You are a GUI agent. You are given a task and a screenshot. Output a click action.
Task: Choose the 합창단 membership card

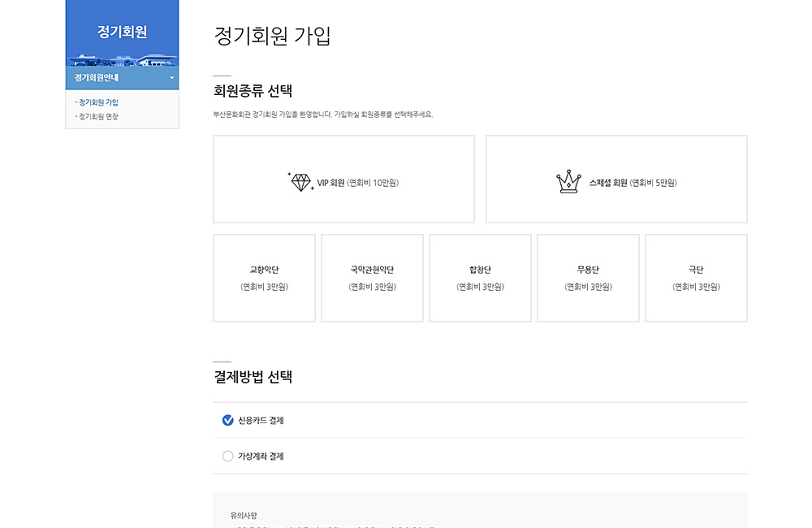click(480, 278)
